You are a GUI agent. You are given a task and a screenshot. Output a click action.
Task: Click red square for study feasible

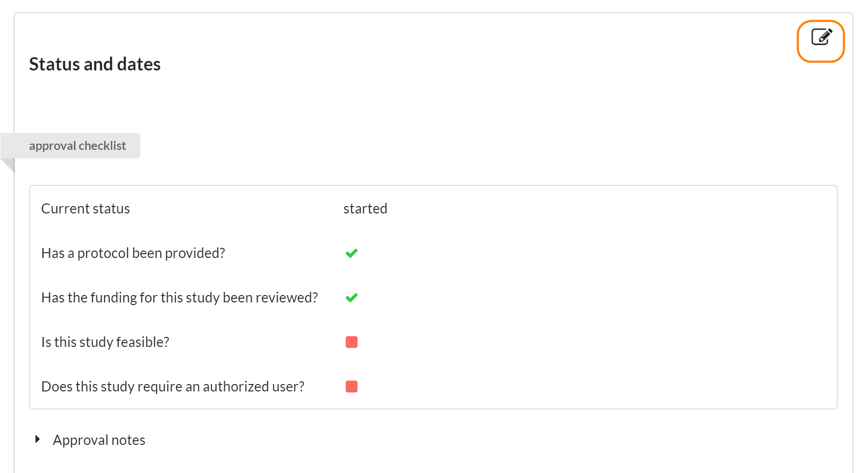(352, 342)
